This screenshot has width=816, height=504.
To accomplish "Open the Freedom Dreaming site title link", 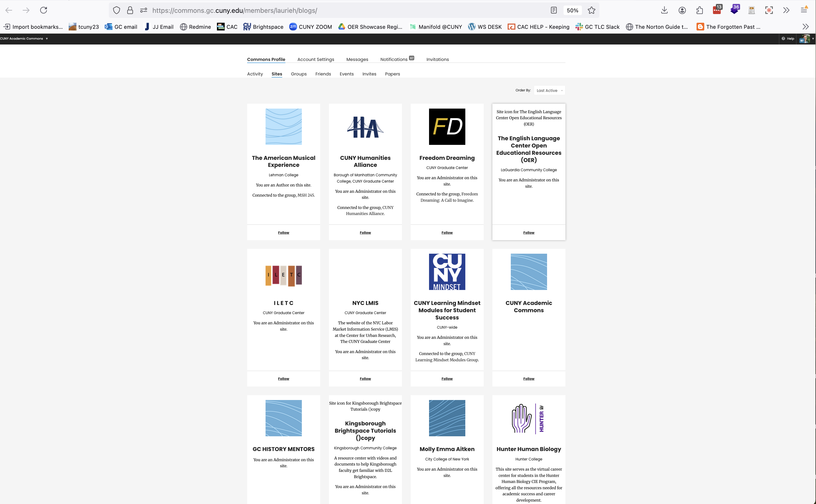I will coord(447,158).
